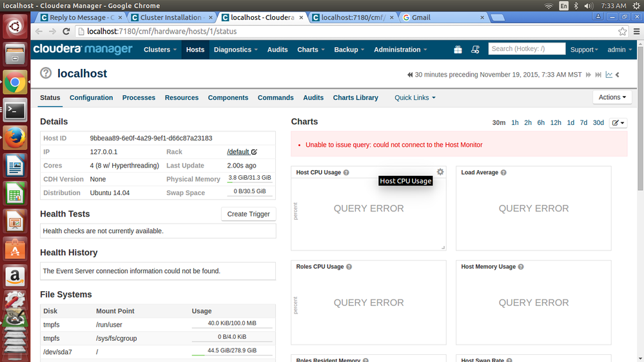Click Physical Memory usage bar 3.8 GiB/31.3 GiB
The image size is (644, 362).
(x=249, y=178)
